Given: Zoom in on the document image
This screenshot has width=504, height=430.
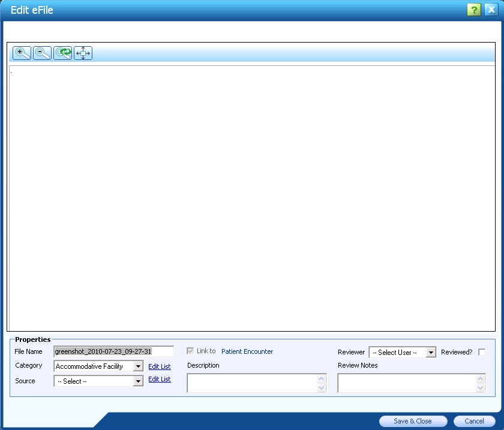Looking at the screenshot, I should click(22, 53).
